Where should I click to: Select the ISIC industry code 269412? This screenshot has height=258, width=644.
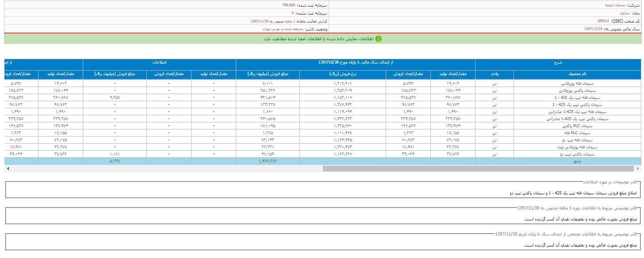point(603,21)
